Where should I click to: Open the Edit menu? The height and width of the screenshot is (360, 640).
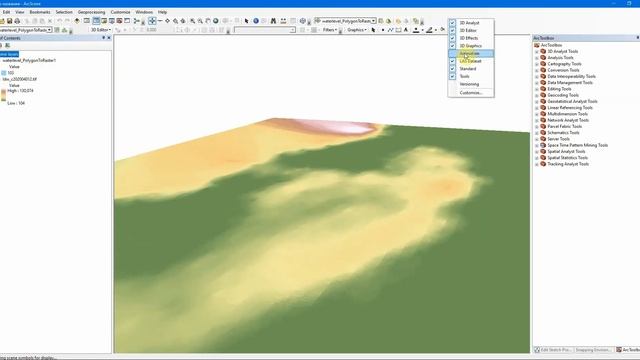pos(6,12)
